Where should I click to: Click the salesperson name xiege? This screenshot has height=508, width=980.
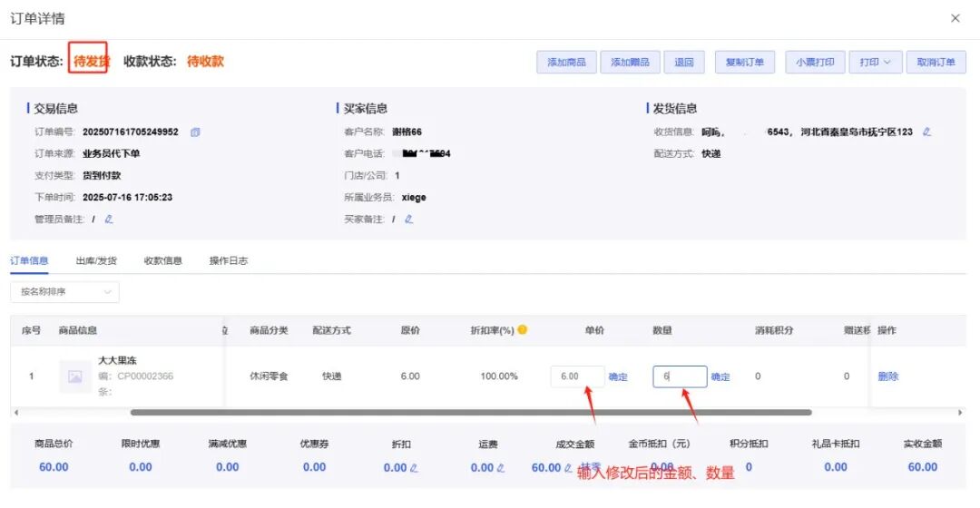(414, 197)
